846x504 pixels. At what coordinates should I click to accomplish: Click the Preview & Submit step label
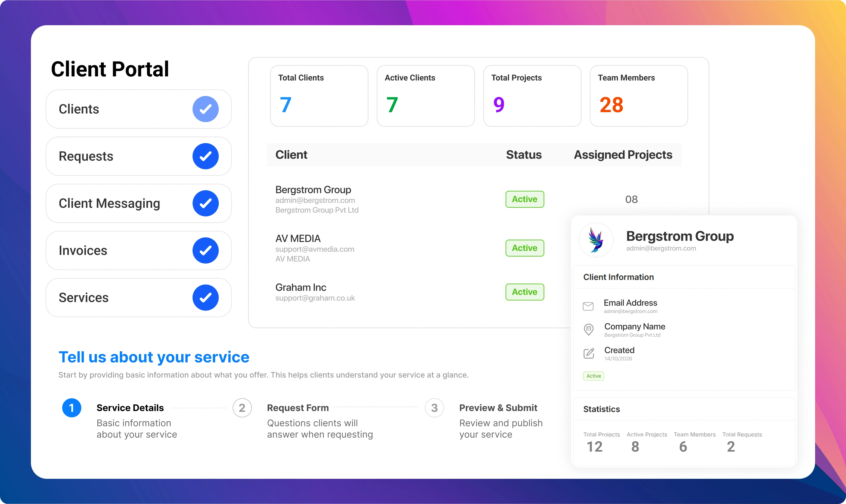(498, 408)
